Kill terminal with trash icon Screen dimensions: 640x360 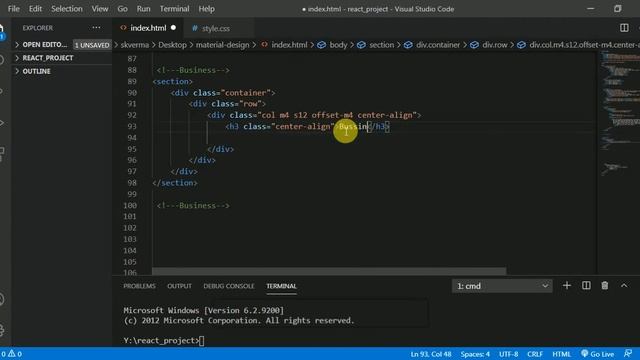(605, 286)
